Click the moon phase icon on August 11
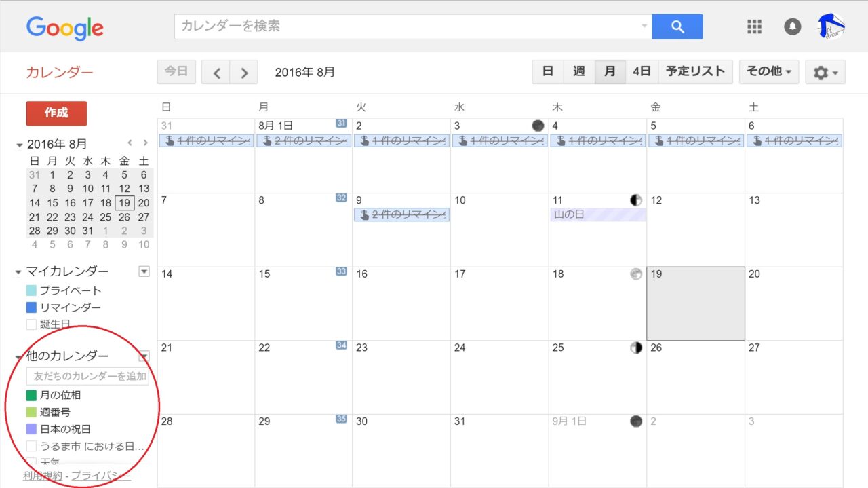 point(635,200)
